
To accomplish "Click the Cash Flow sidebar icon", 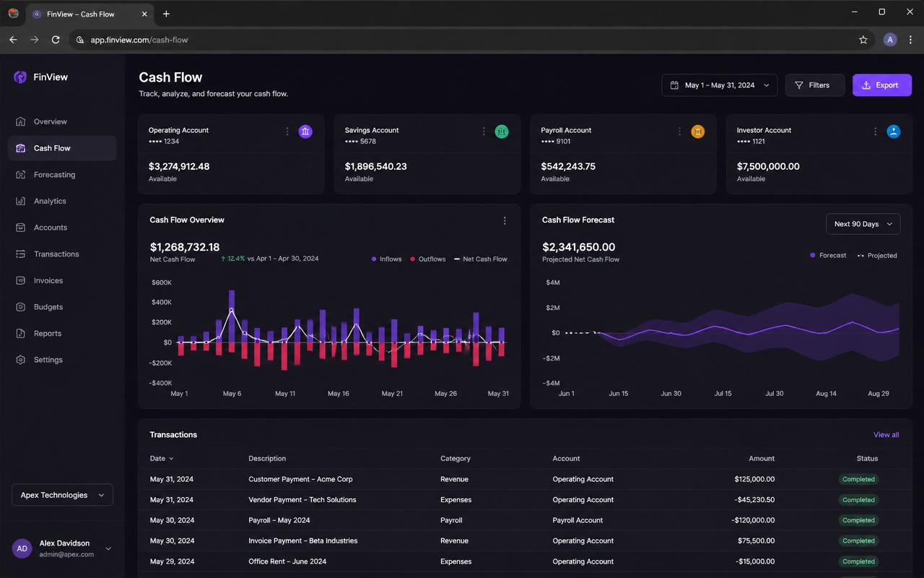I will tap(20, 148).
